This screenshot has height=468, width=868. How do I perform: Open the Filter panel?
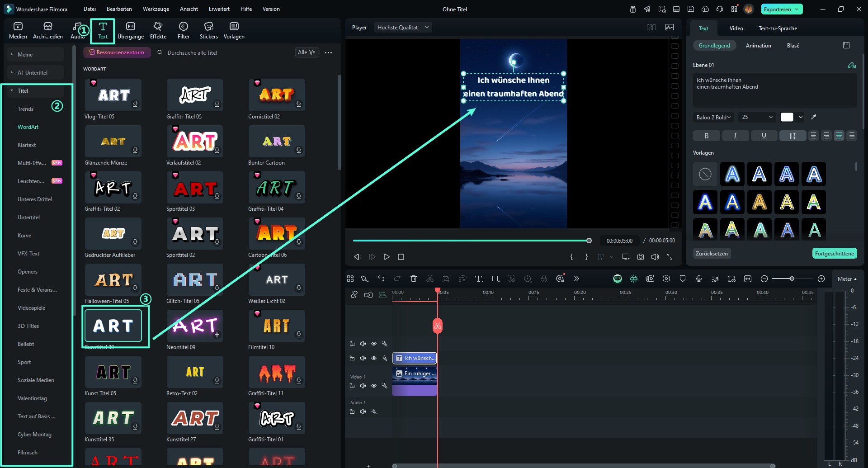click(x=184, y=31)
